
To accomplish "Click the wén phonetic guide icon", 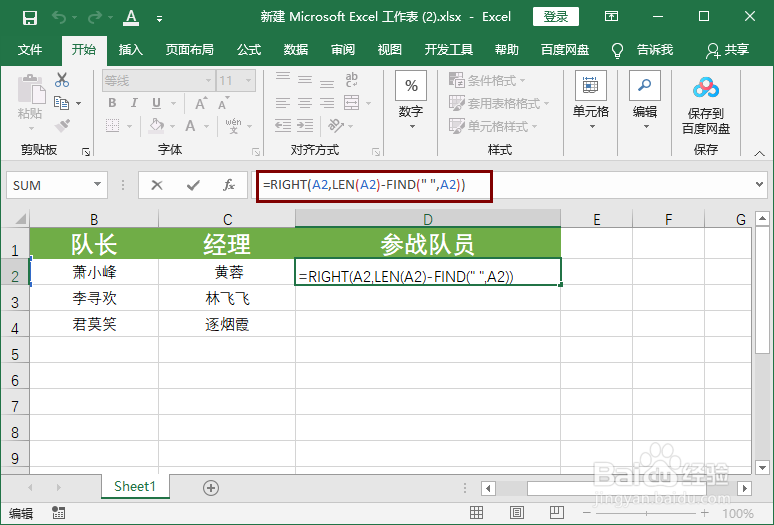I will click(233, 126).
